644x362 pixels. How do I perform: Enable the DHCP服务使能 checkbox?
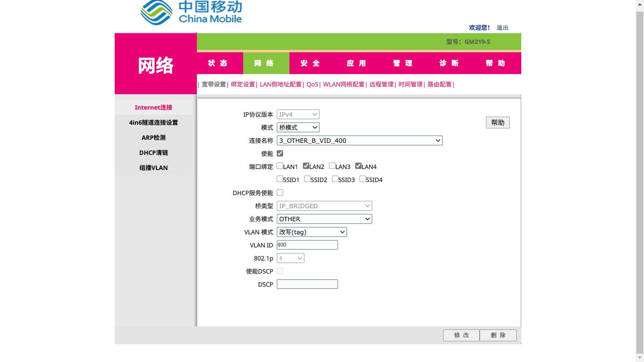pos(280,193)
